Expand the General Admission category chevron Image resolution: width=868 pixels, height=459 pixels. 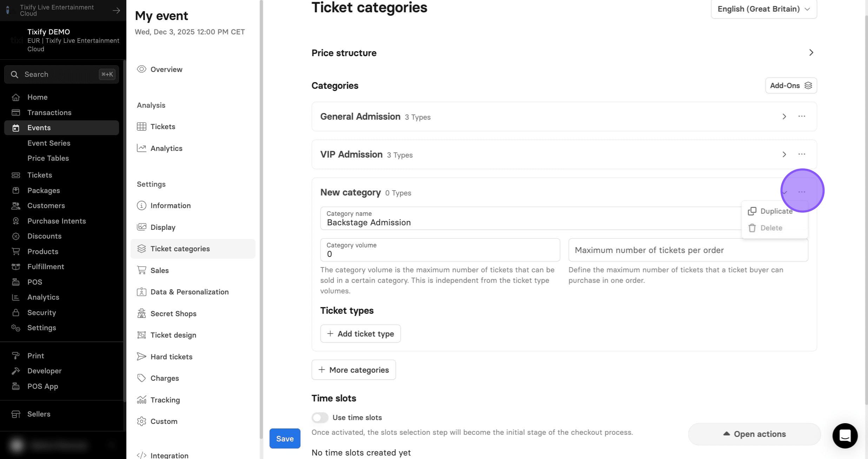(x=784, y=117)
